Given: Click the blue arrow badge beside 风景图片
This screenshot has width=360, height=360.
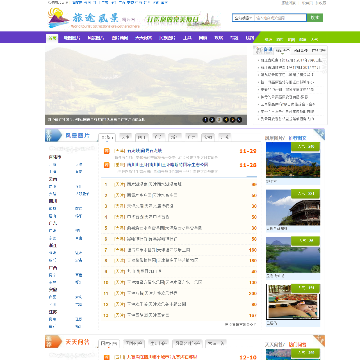Looking at the screenshot, I should coord(53,136).
